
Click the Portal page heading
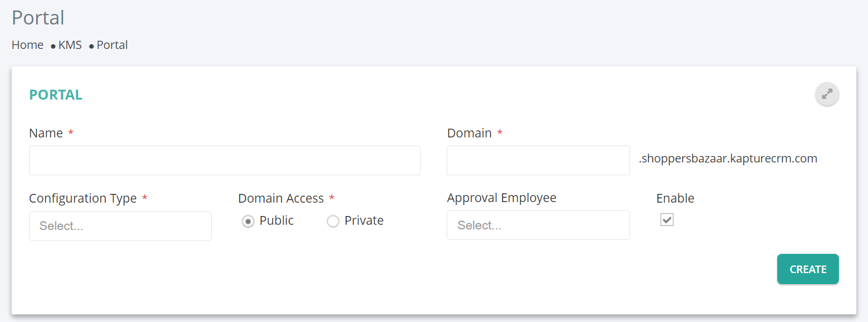[38, 17]
